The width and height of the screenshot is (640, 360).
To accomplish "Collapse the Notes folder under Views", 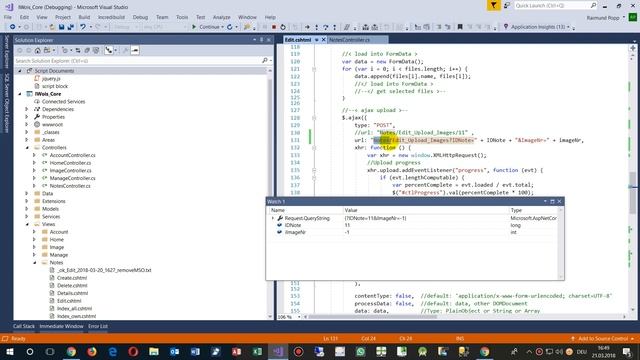I will click(x=35, y=262).
